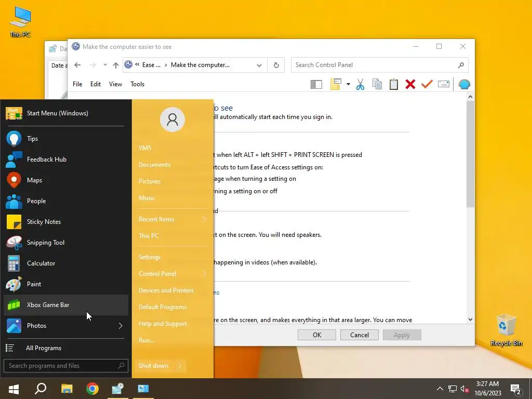532x399 pixels.
Task: Click the Shut down button
Action: (154, 365)
